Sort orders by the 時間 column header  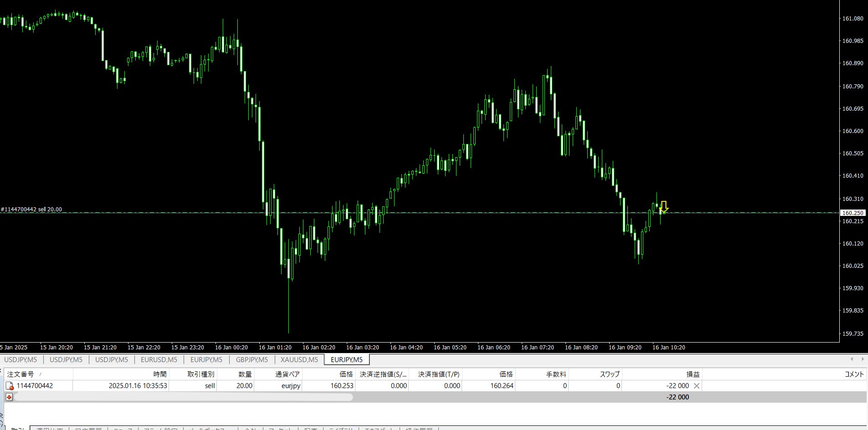click(160, 374)
